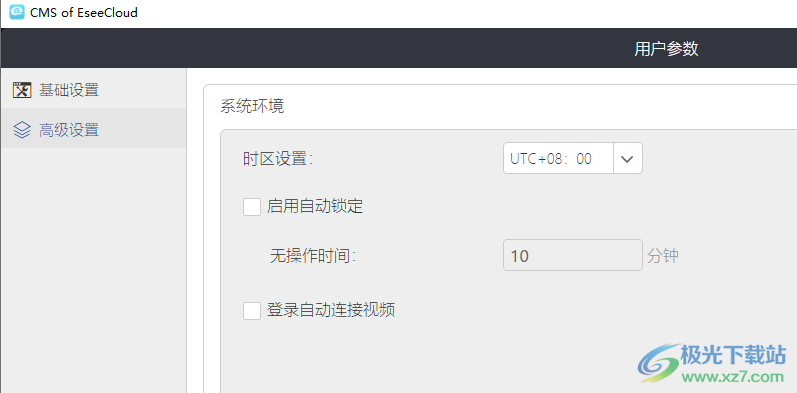Expand the timezone dropdown arrow
This screenshot has width=797, height=393.
pyautogui.click(x=628, y=159)
